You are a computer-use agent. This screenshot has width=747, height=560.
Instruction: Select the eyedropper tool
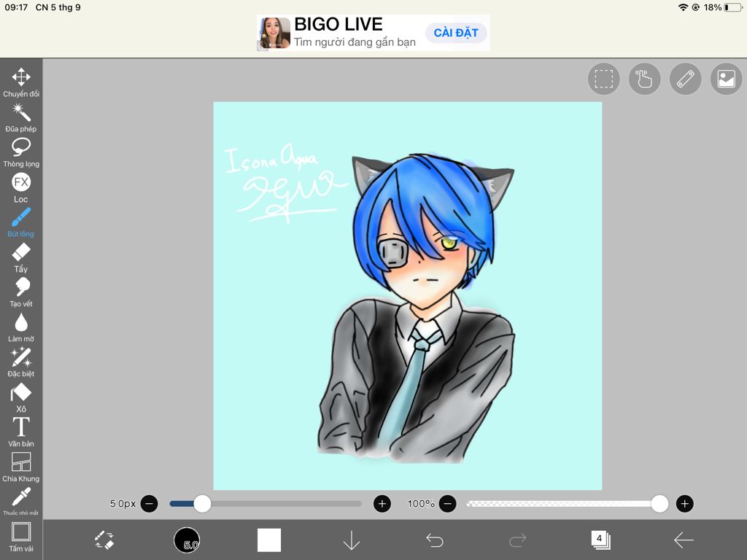[x=21, y=500]
